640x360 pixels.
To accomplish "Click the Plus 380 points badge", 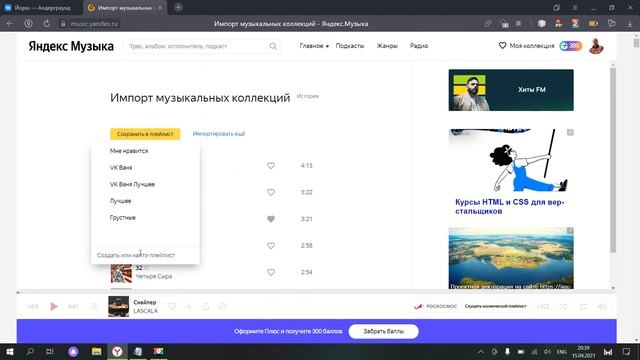I will tap(570, 46).
